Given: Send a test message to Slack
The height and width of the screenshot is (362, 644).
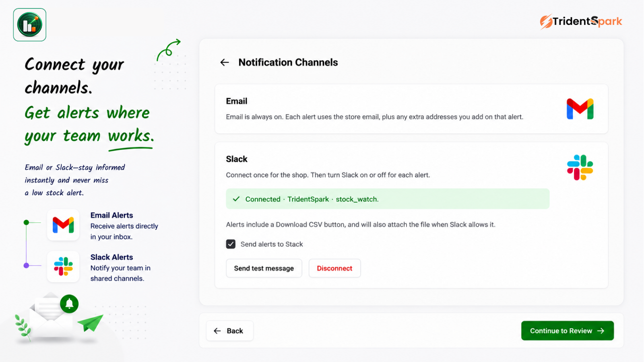Looking at the screenshot, I should [x=264, y=268].
